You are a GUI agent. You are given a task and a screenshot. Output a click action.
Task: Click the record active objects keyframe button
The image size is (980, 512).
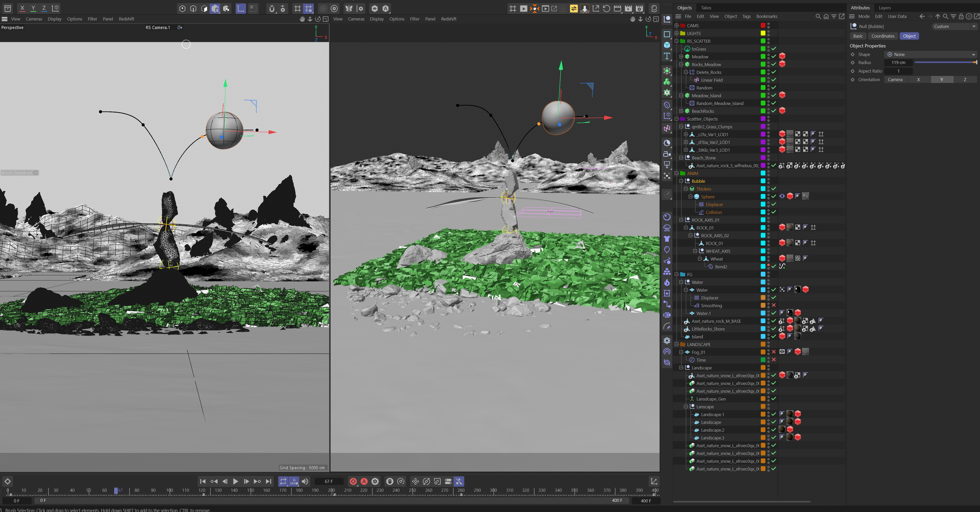pyautogui.click(x=353, y=481)
